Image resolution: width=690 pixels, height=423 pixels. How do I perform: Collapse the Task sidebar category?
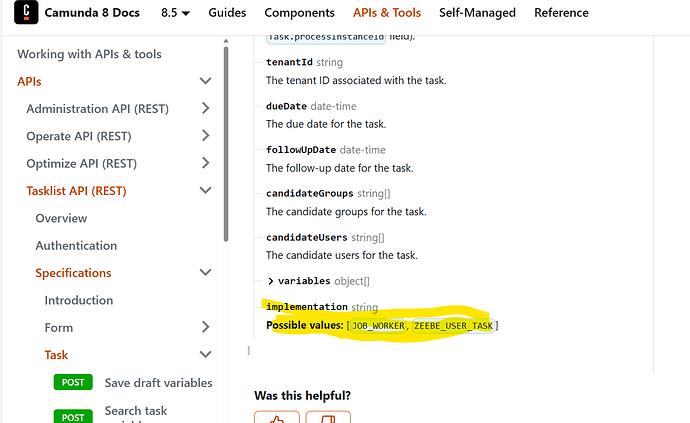tap(206, 354)
